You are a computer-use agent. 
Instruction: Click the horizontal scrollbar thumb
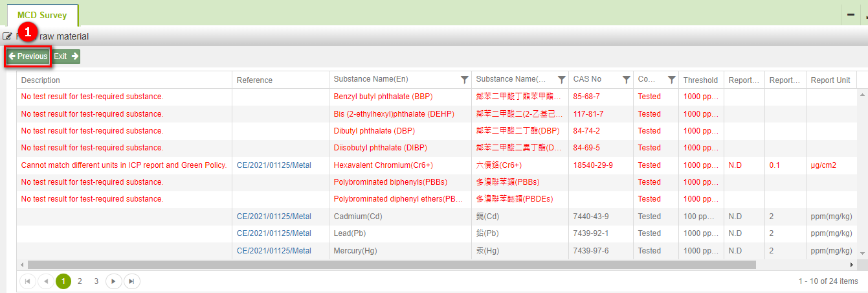pos(392,264)
